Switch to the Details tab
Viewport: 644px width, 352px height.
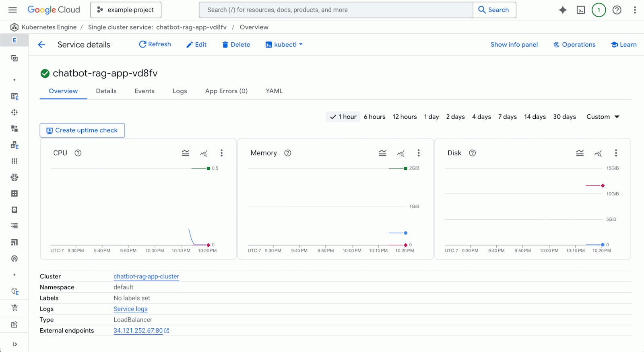click(106, 91)
